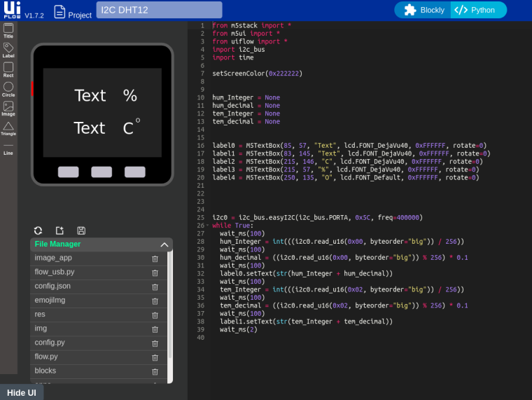
Task: Select the Label widget tool
Action: (x=8, y=50)
